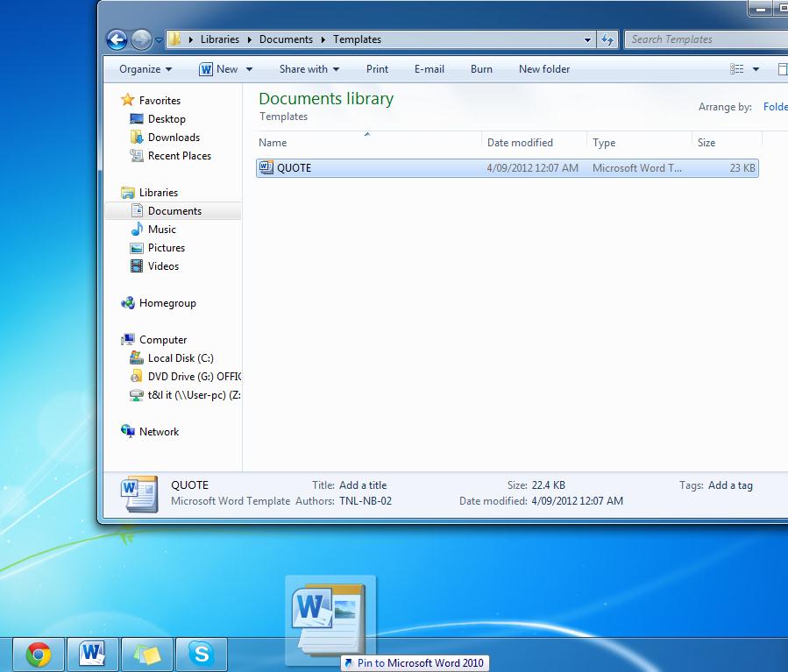
Task: Open Skype from the taskbar
Action: tap(201, 654)
